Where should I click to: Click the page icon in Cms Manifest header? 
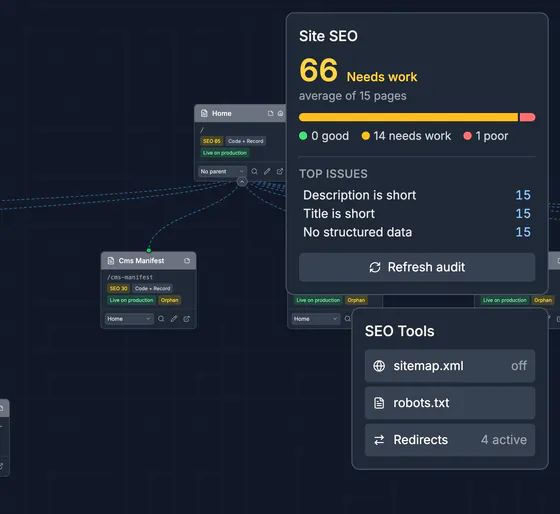pyautogui.click(x=187, y=261)
